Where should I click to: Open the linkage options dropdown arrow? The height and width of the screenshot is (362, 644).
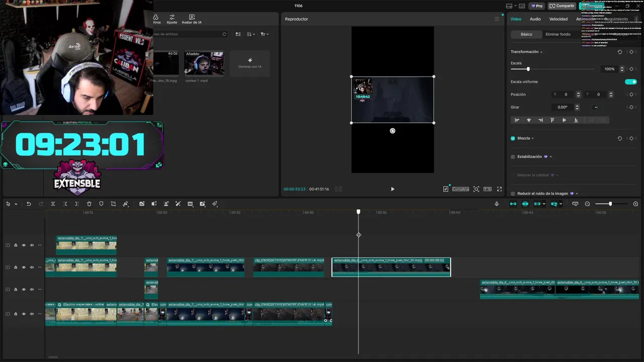[544, 204]
